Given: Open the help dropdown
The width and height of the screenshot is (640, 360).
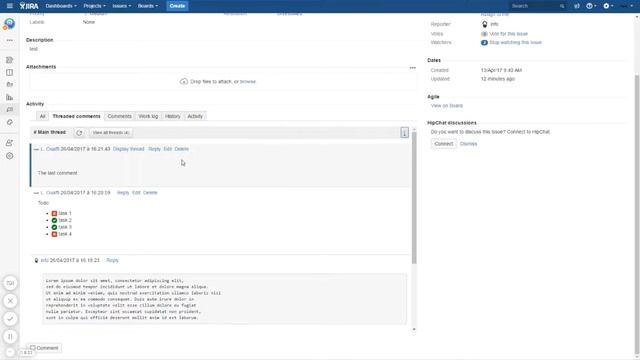Looking at the screenshot, I should (x=591, y=6).
